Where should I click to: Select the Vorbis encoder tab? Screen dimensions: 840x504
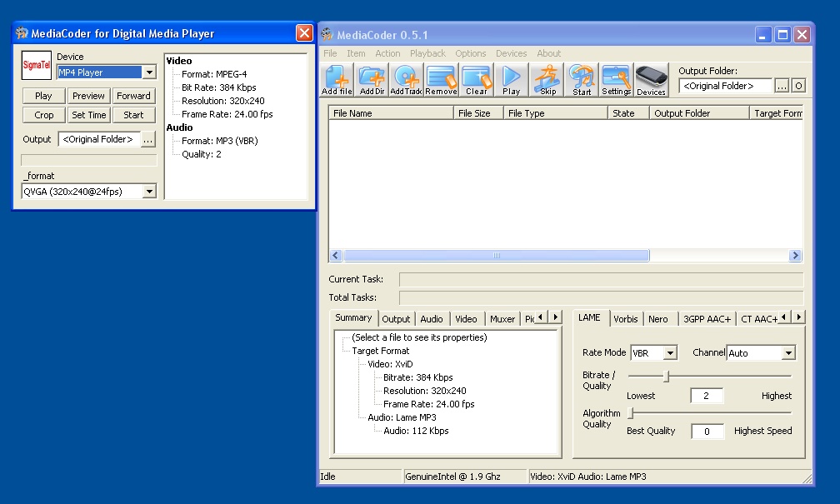(626, 319)
